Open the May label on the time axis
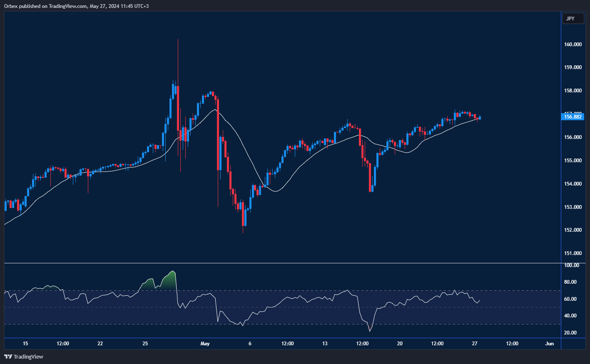Viewport: 590px width, 364px height. coord(205,344)
